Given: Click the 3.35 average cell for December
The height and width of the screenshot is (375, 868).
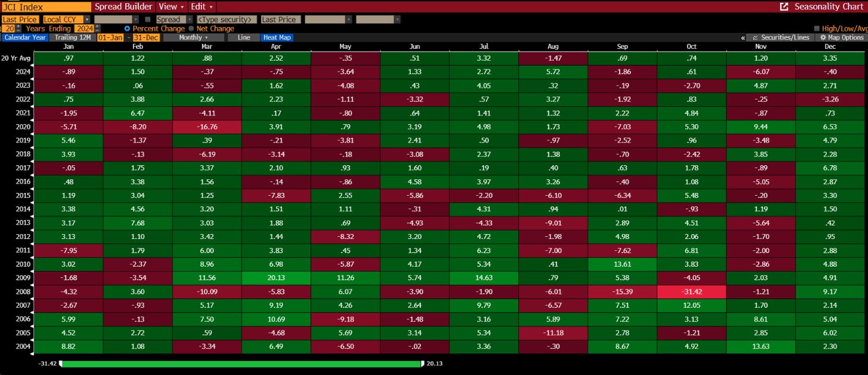Looking at the screenshot, I should tap(830, 58).
